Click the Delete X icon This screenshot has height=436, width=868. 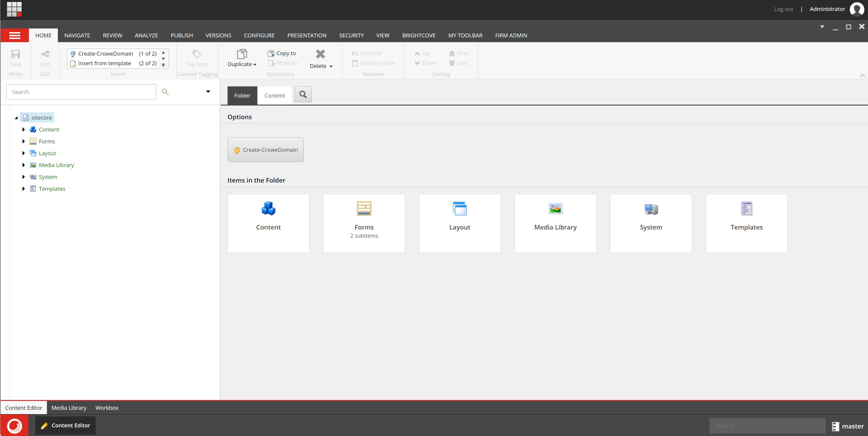pos(320,54)
